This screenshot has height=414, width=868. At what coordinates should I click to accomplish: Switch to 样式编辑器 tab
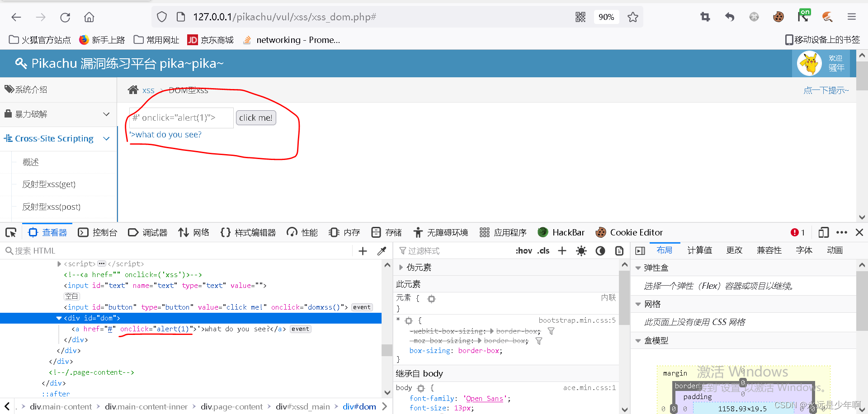248,232
